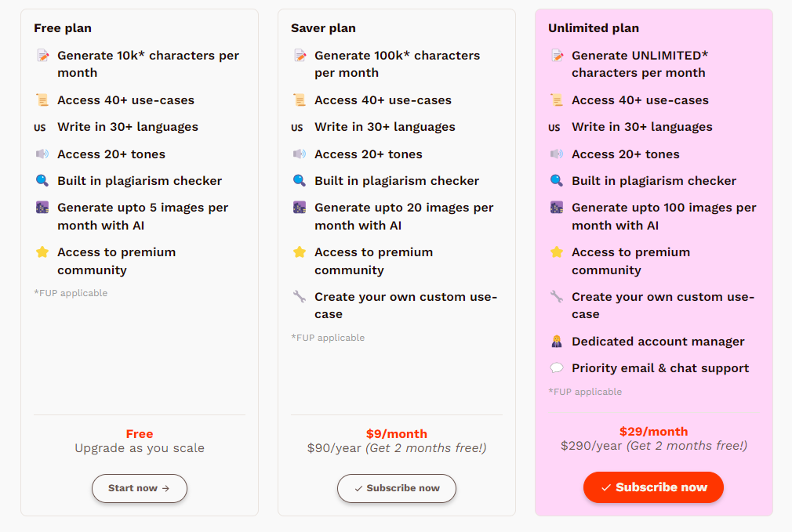This screenshot has height=532, width=792.
Task: Click the speaker icon in Unlimited plan
Action: (557, 154)
